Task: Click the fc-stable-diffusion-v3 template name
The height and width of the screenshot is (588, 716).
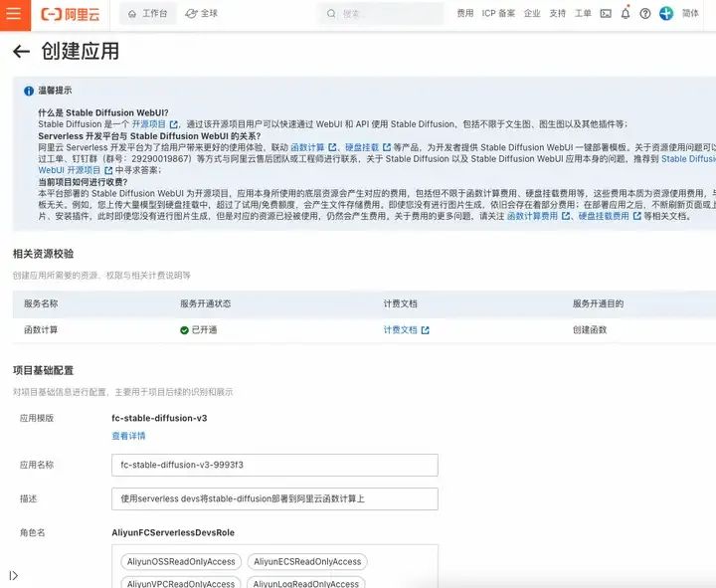Action: click(x=159, y=418)
